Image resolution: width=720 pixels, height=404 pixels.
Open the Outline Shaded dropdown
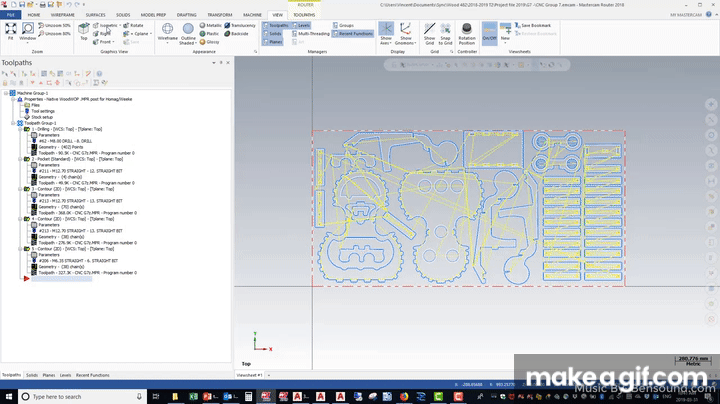coord(189,36)
